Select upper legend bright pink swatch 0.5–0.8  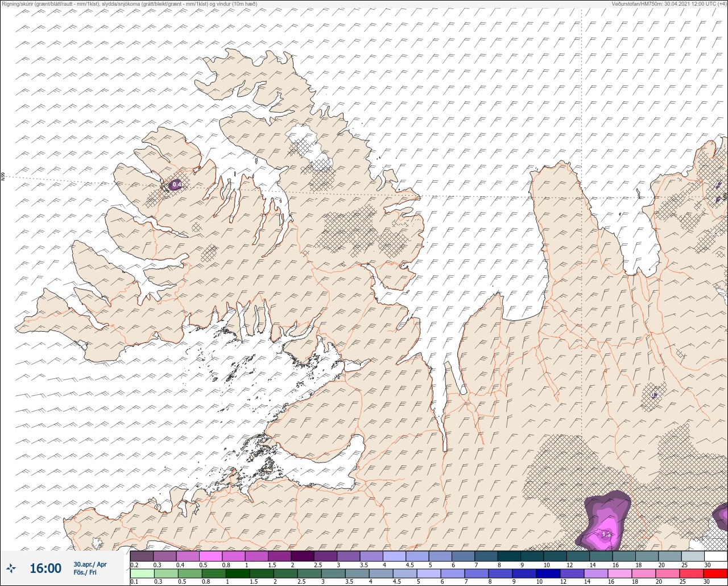pos(210,556)
